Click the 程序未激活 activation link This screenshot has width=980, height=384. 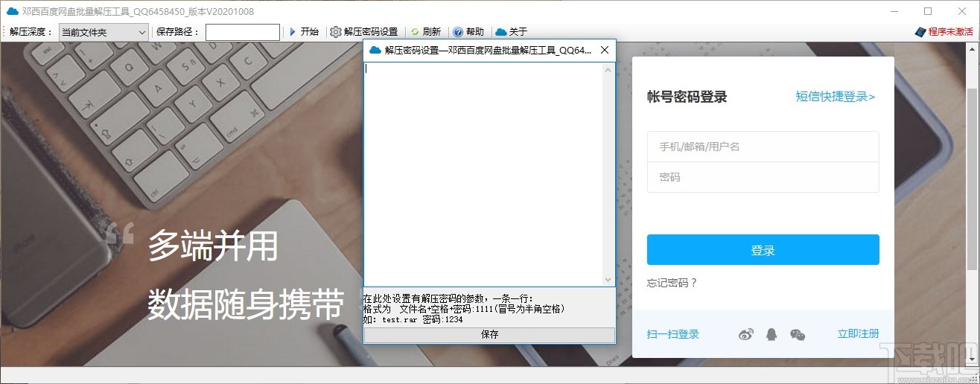click(x=950, y=32)
